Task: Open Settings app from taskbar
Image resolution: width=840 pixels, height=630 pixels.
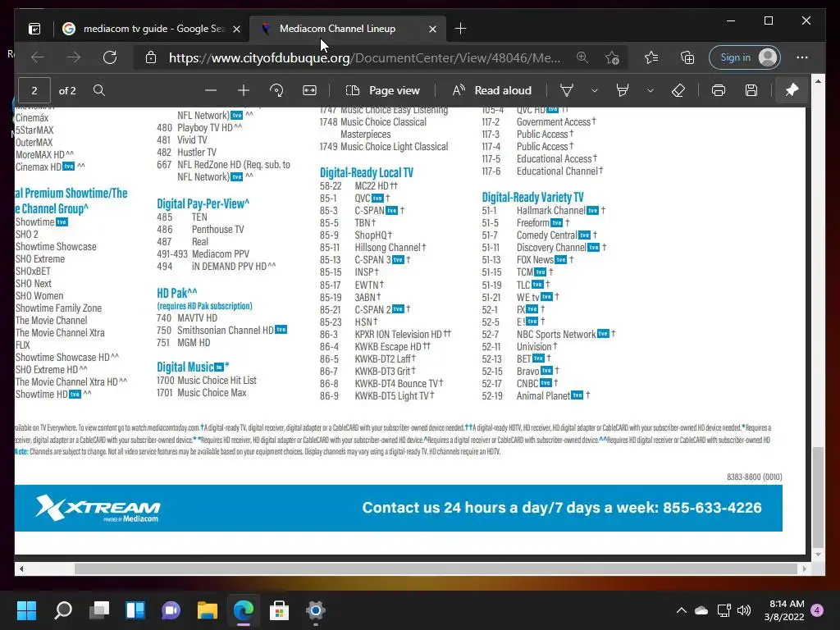Action: point(316,610)
